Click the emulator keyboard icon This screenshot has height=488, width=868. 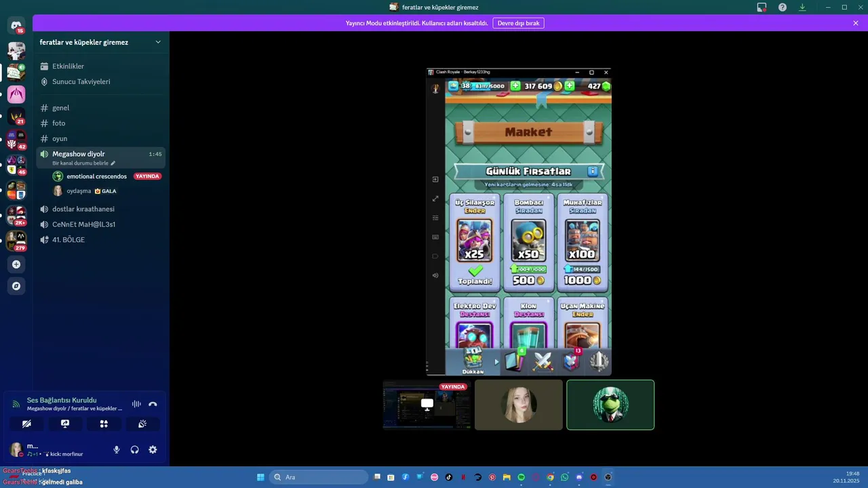click(435, 237)
